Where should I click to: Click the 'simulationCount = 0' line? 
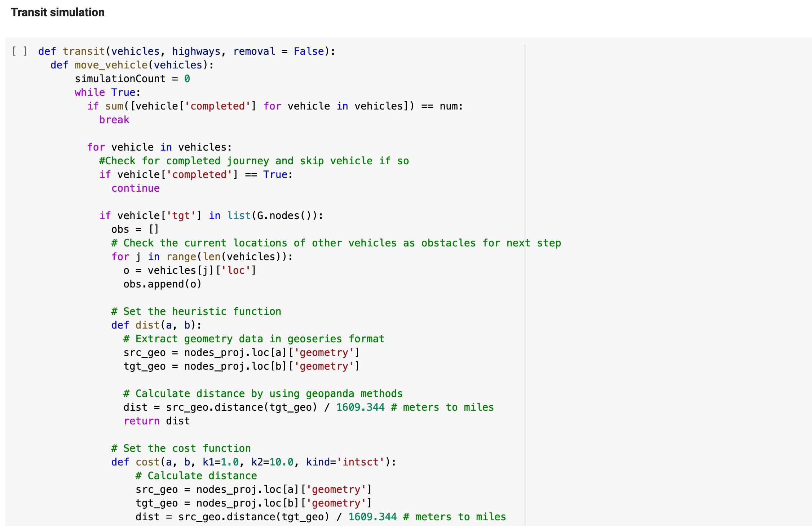pyautogui.click(x=132, y=79)
